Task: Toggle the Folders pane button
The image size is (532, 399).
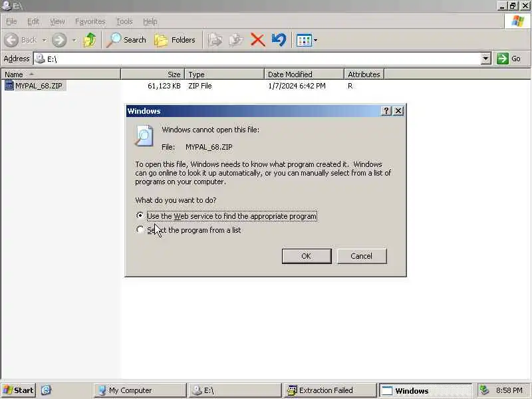Action: (x=175, y=40)
